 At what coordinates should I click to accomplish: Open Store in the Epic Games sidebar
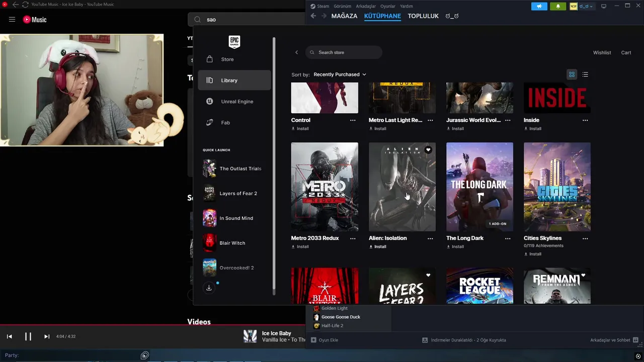[234, 59]
